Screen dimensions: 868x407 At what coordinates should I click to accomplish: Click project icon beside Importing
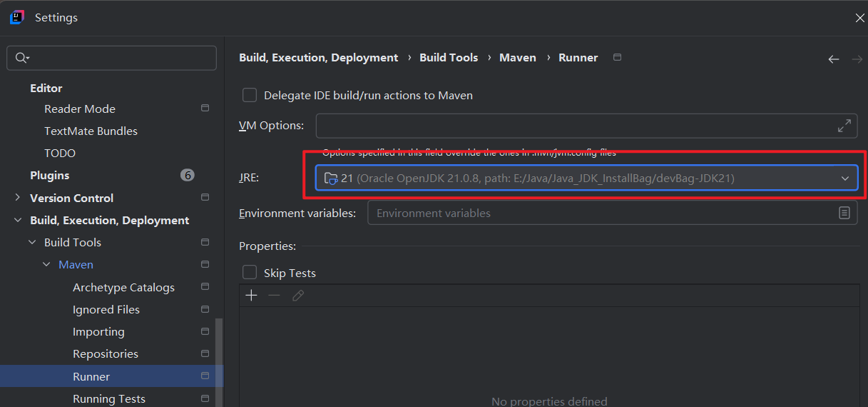pyautogui.click(x=205, y=331)
